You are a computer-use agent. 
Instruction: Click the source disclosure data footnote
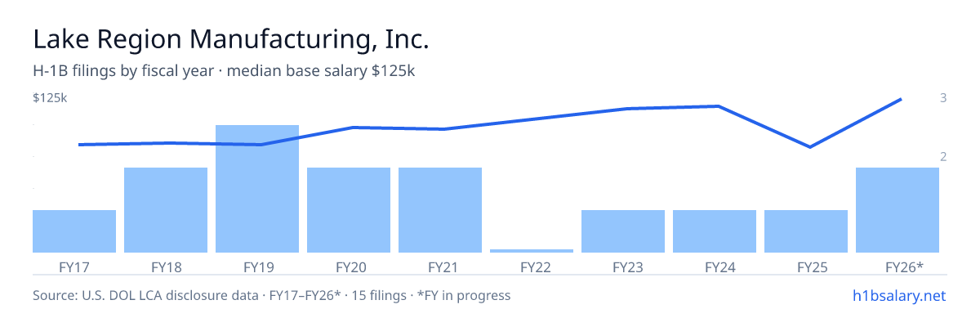click(x=271, y=295)
